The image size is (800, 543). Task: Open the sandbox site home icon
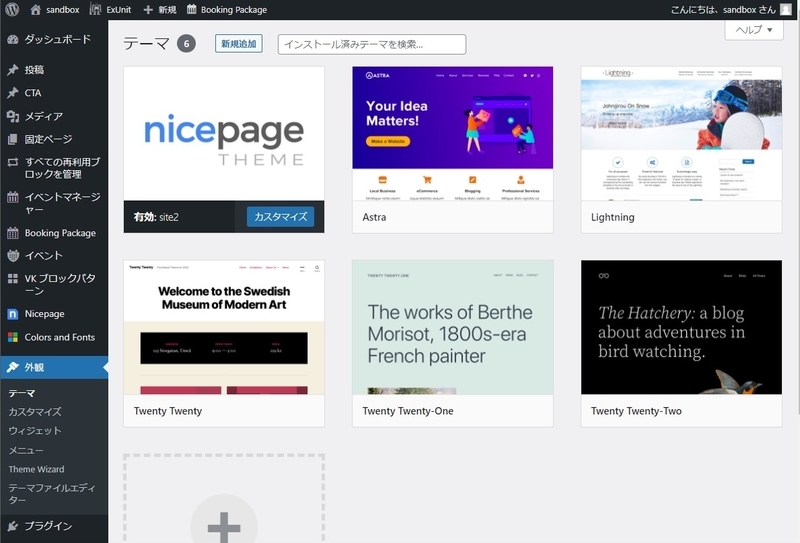35,9
